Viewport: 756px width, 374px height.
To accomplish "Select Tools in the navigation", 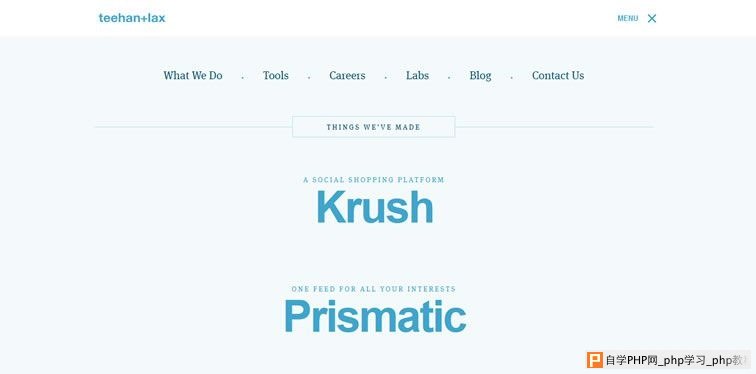I will 276,76.
